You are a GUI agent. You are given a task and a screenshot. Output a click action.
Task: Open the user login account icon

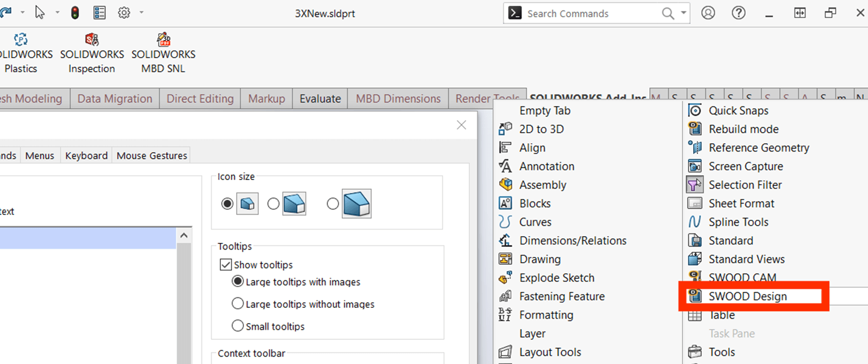pyautogui.click(x=708, y=13)
